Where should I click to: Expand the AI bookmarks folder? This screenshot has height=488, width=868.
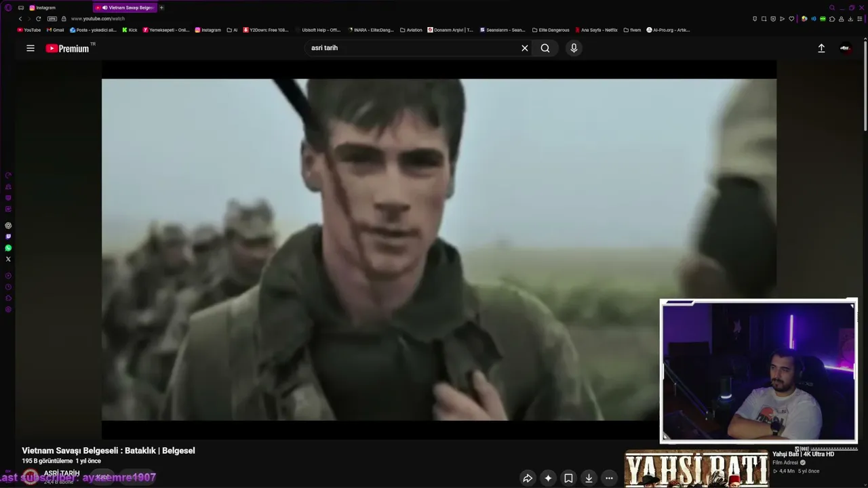[233, 30]
